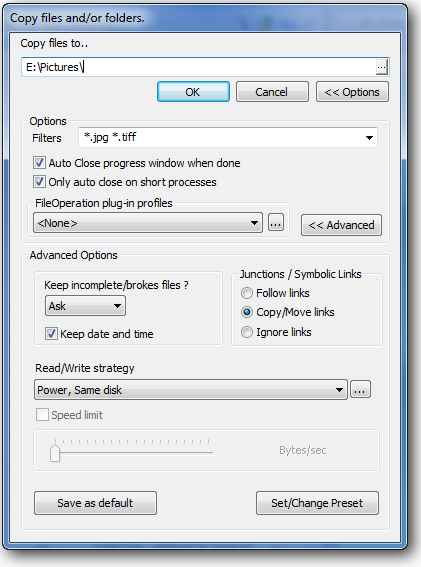Screen dimensions: 421x567
Task: Click the speed limit slider handle
Action: tap(55, 453)
